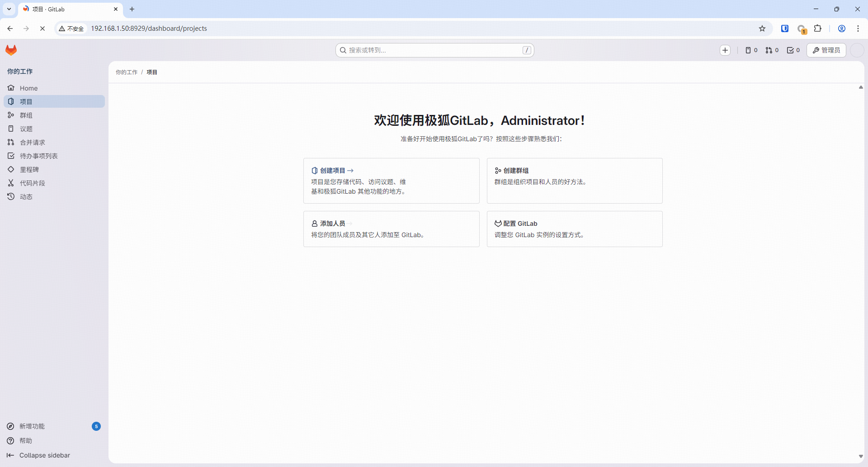
Task: Open merge requests counter icon
Action: [x=772, y=50]
